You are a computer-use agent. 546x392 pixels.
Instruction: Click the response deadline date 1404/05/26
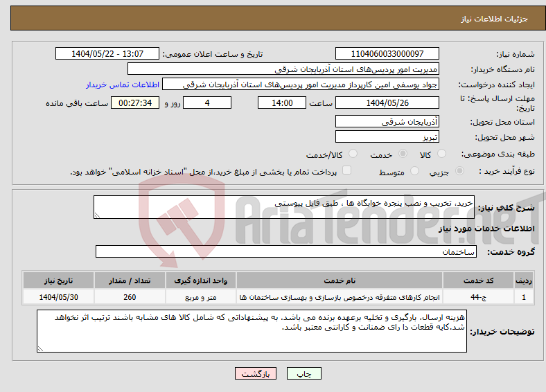click(x=387, y=103)
